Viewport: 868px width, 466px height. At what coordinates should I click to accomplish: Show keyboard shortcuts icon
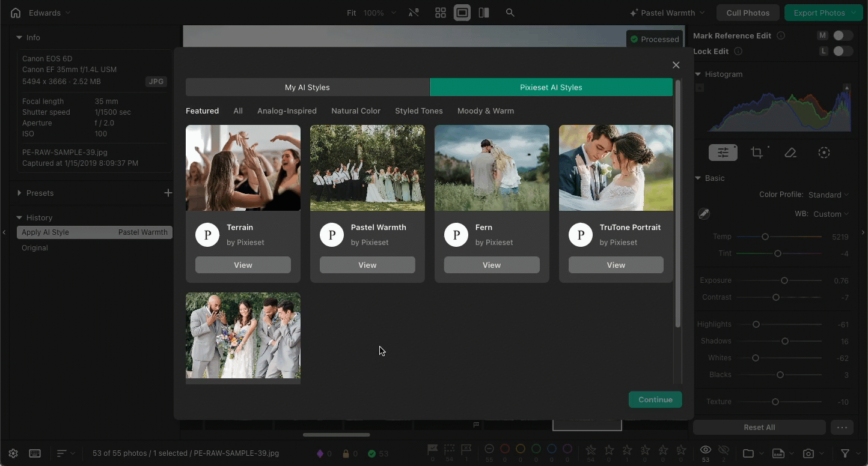coord(35,453)
